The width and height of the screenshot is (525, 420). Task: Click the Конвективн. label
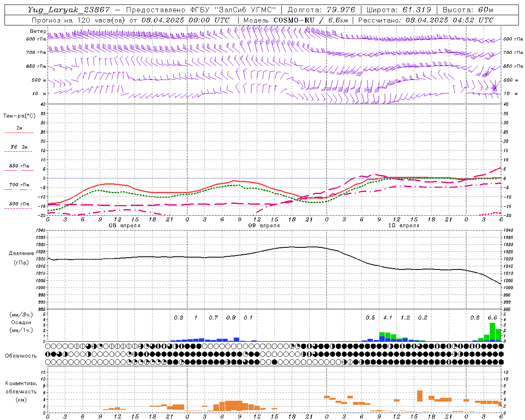[21, 384]
